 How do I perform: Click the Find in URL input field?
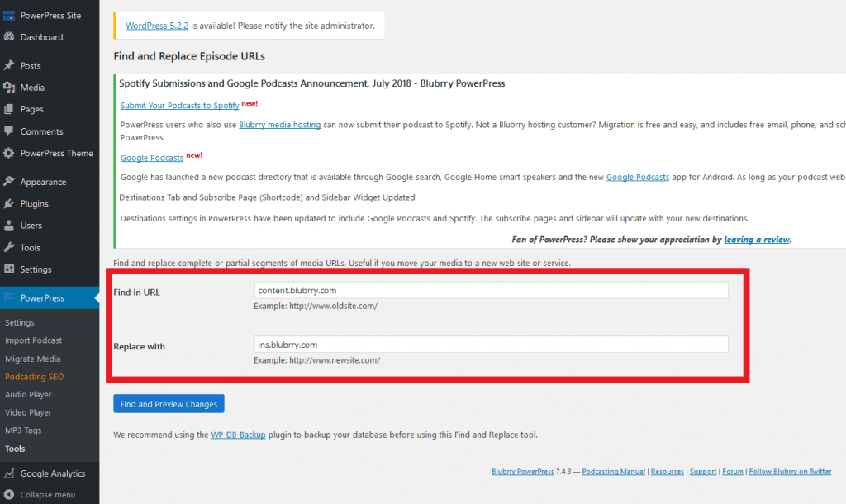click(x=491, y=290)
